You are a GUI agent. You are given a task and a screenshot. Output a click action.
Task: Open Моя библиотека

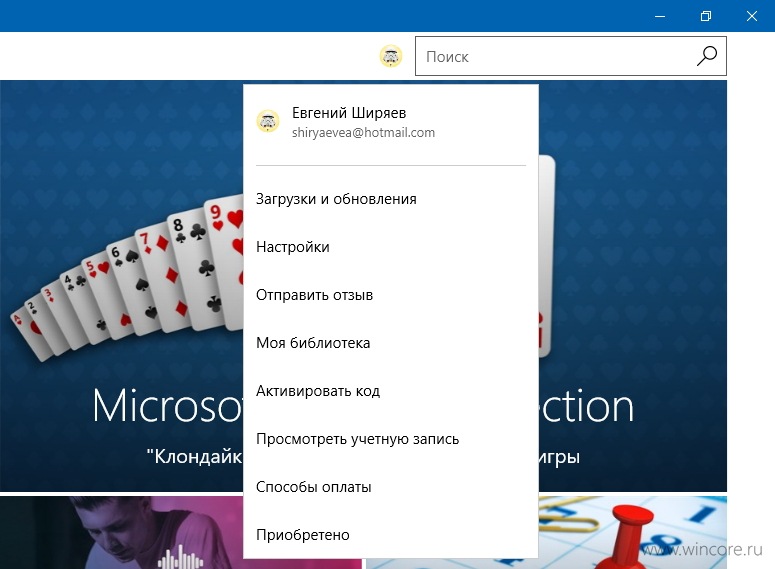point(313,343)
